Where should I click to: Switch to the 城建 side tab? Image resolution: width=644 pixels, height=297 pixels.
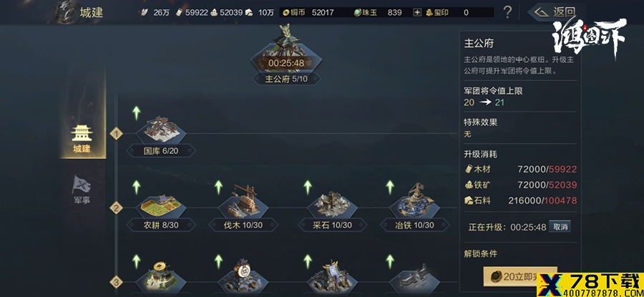[82, 138]
